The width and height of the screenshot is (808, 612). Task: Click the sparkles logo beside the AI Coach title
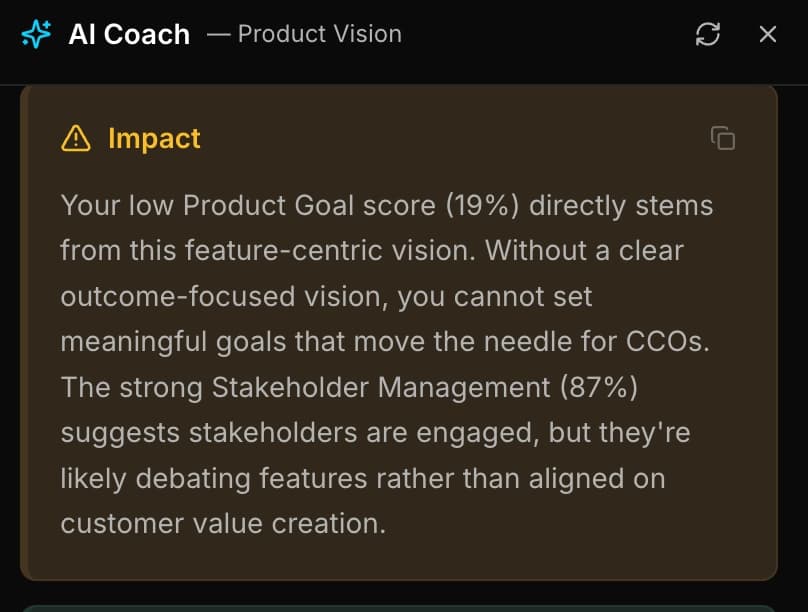click(35, 33)
